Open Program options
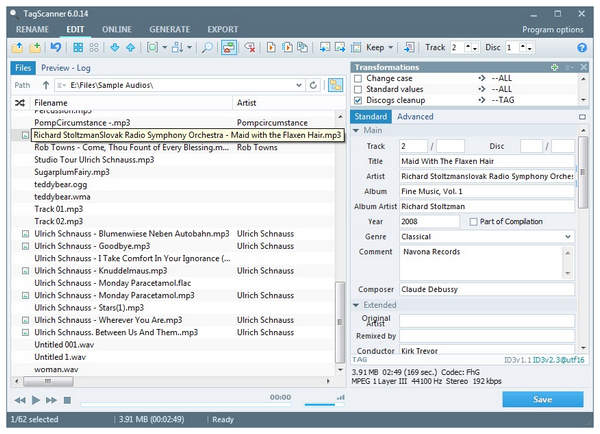 click(553, 29)
